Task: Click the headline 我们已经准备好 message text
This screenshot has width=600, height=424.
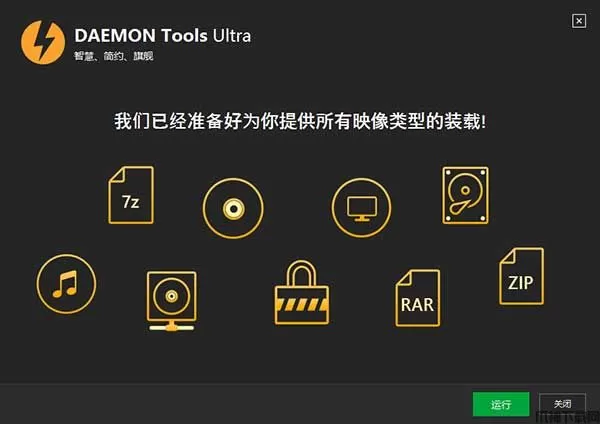Action: tap(300, 121)
